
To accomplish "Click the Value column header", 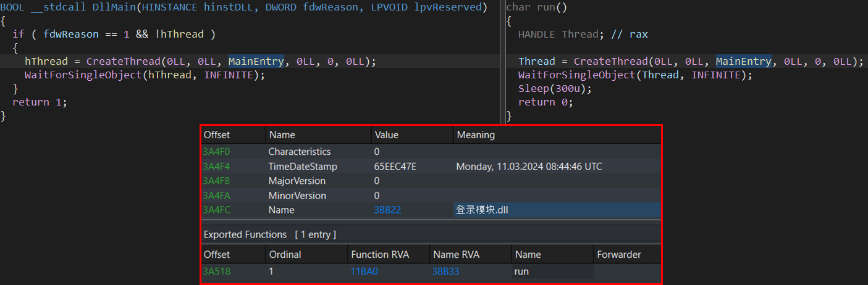I will [387, 134].
